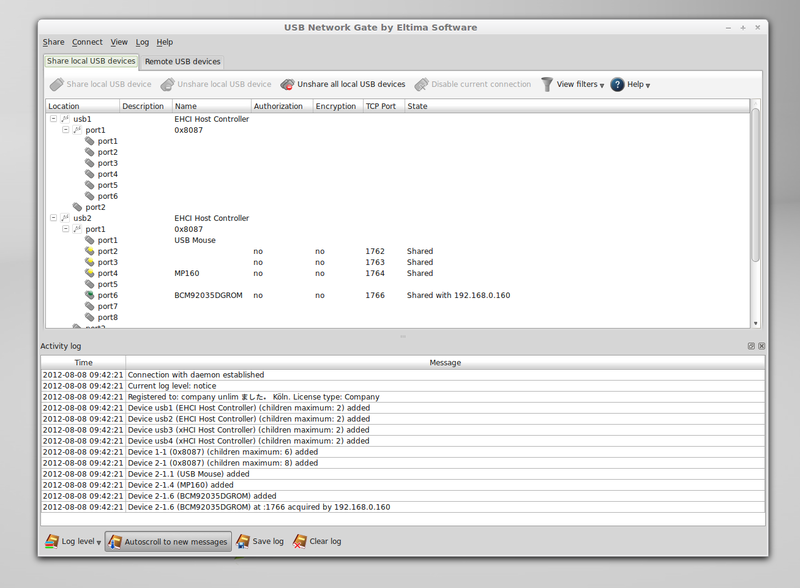This screenshot has height=588, width=800.
Task: Click the Clear log button
Action: 317,541
